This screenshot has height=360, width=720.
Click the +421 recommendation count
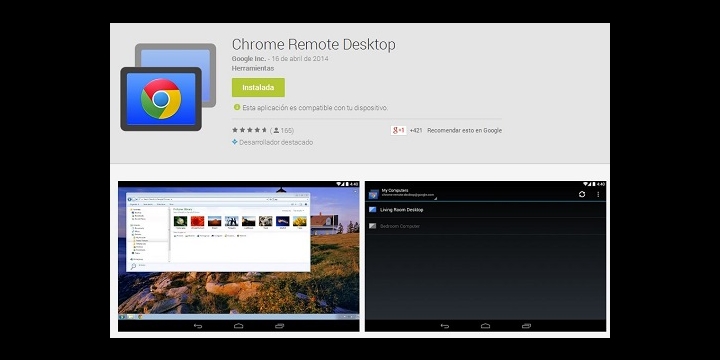pos(416,130)
